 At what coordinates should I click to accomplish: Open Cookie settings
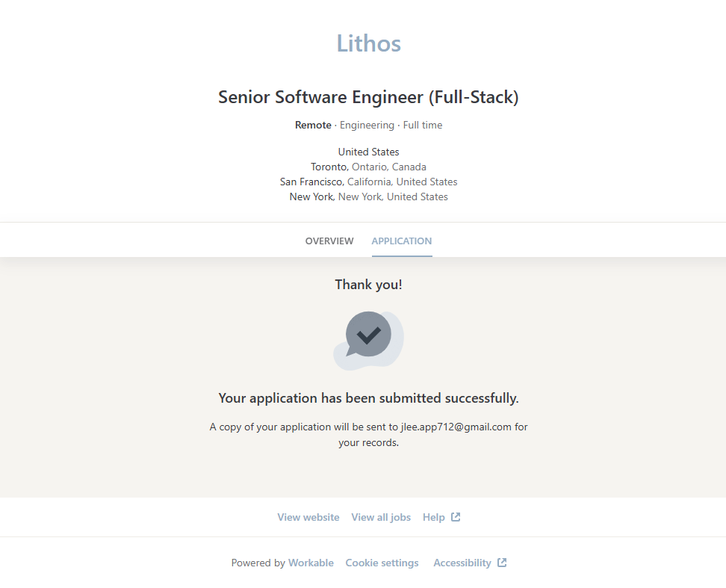[382, 563]
